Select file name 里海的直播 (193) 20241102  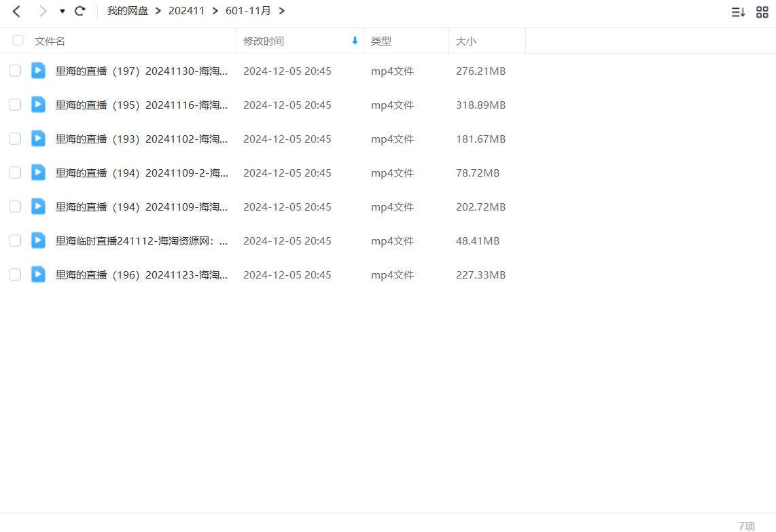pyautogui.click(x=141, y=139)
